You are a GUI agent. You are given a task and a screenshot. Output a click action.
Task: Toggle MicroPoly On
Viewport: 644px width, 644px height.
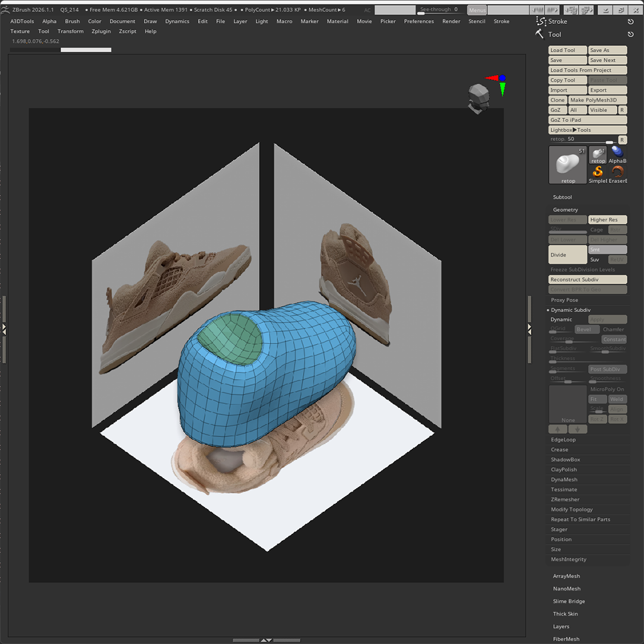pyautogui.click(x=607, y=389)
